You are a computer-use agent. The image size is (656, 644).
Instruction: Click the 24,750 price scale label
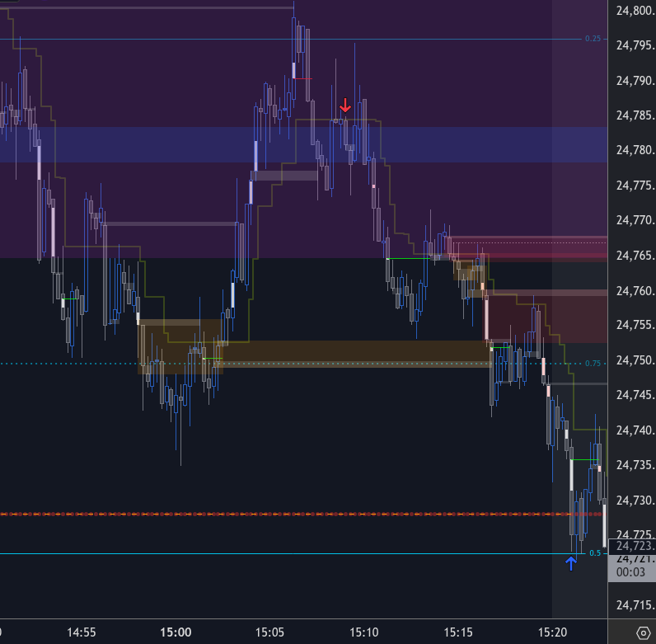coord(635,360)
